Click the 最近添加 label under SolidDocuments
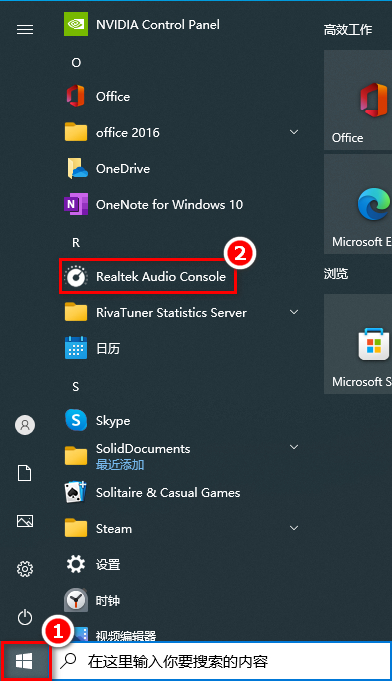 coord(120,465)
